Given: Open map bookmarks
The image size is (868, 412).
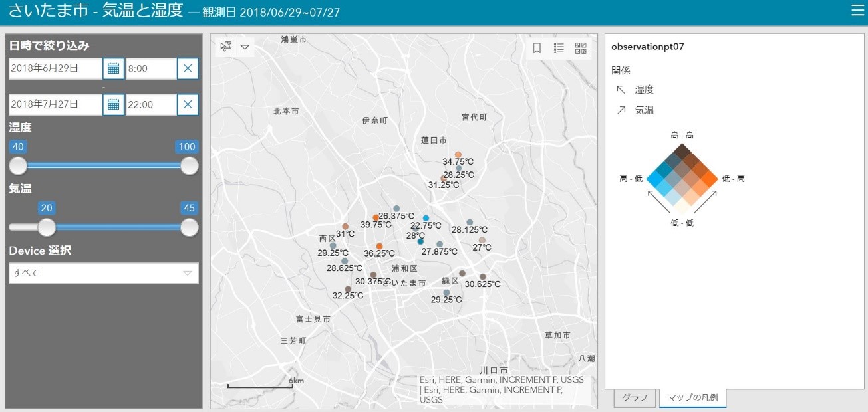Looking at the screenshot, I should click(x=537, y=48).
